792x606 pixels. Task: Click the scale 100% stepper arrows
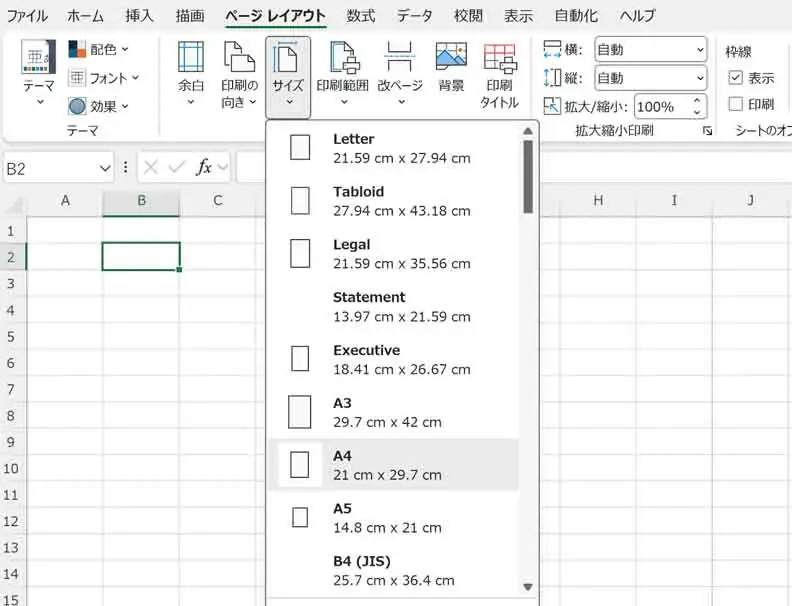pyautogui.click(x=698, y=106)
